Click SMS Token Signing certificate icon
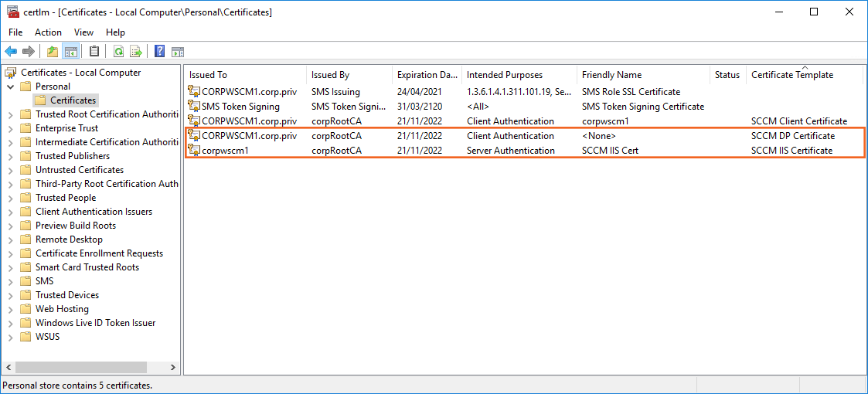Screen dimensions: 868x394 194,107
